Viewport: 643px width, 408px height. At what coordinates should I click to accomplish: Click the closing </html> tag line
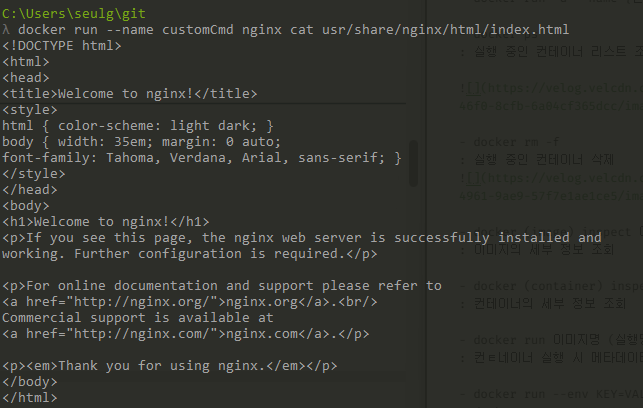[x=30, y=397]
